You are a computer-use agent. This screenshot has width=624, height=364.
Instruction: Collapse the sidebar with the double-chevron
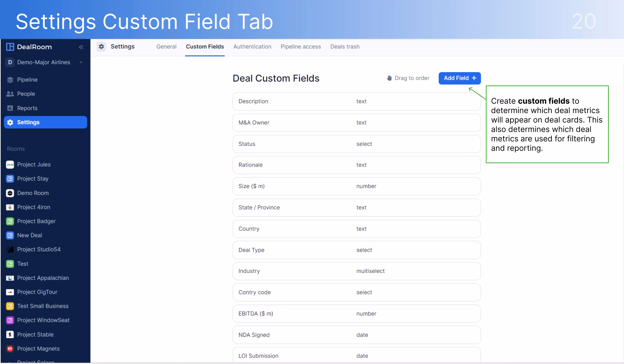[81, 47]
